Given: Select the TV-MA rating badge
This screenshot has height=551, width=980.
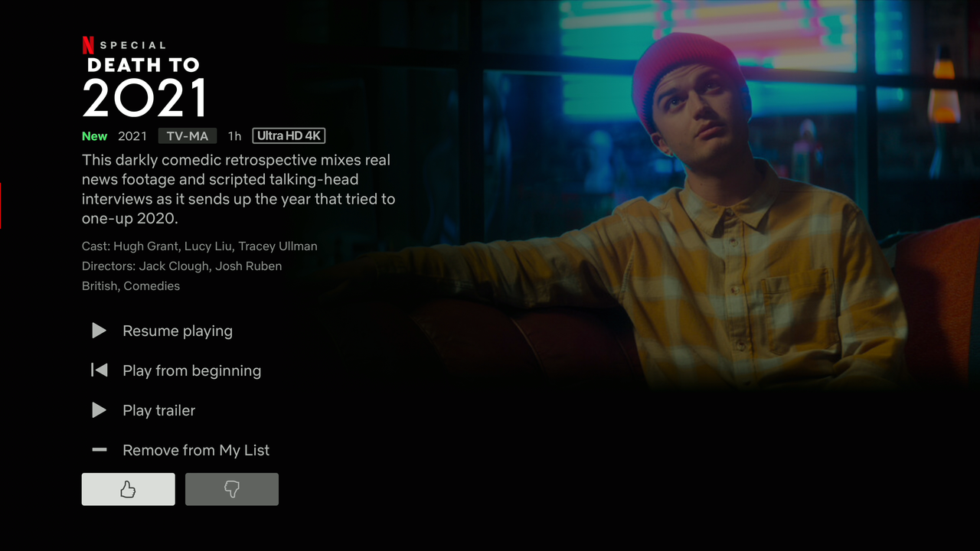Looking at the screenshot, I should 188,136.
